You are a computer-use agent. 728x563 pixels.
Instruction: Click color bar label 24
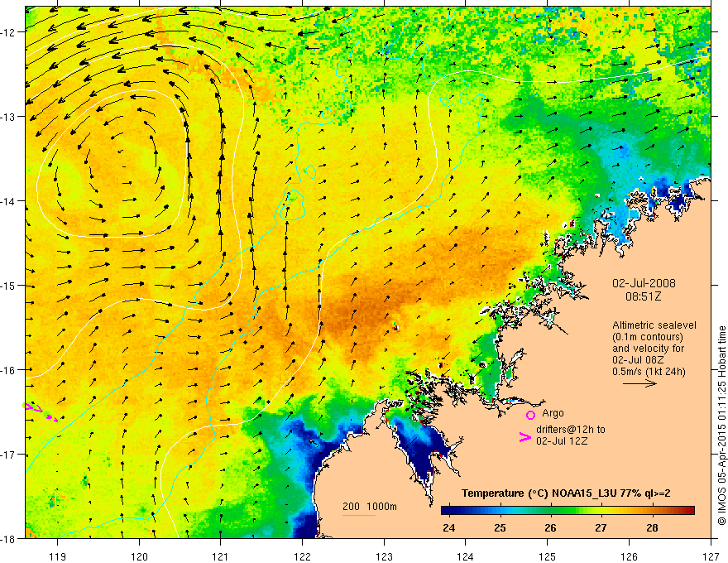coord(448,528)
